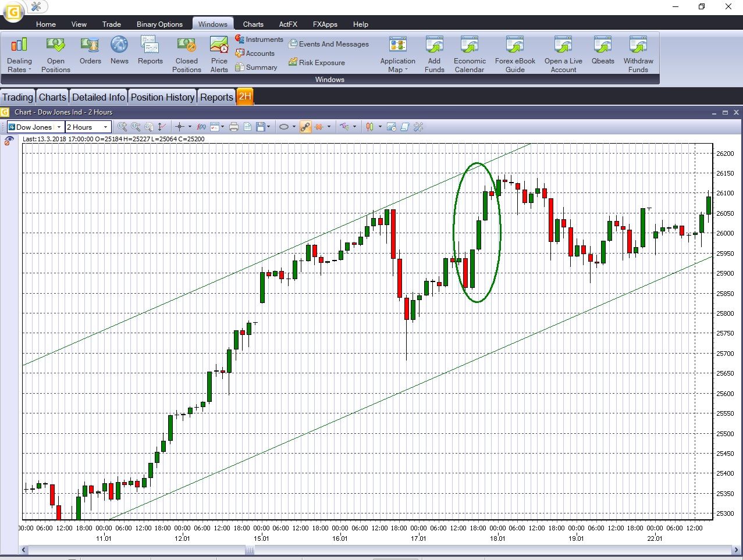The height and width of the screenshot is (560, 743).
Task: Click Open a Live Account
Action: 563,54
